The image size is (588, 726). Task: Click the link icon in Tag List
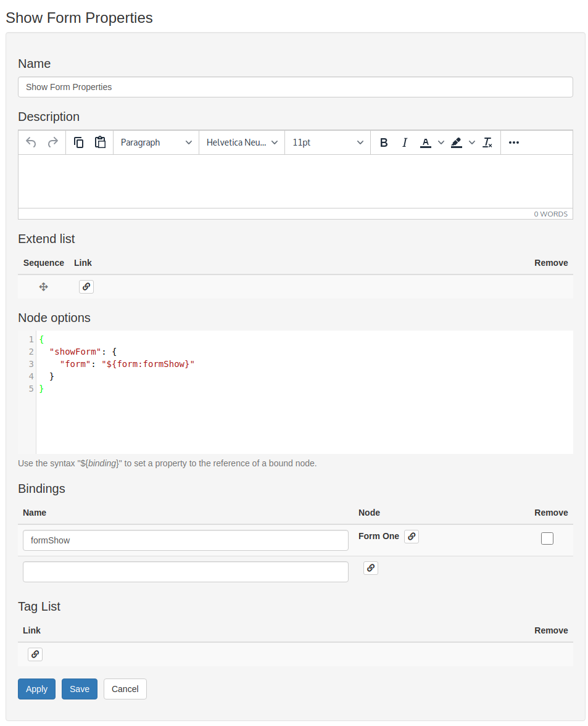click(x=35, y=654)
